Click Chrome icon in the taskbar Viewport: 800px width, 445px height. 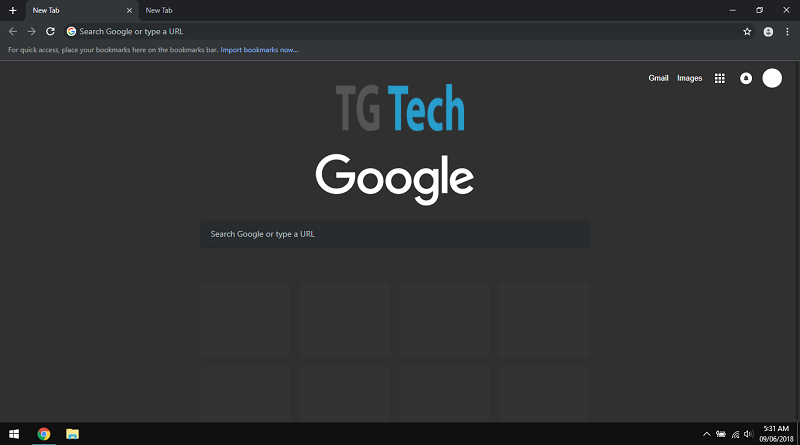(44, 434)
